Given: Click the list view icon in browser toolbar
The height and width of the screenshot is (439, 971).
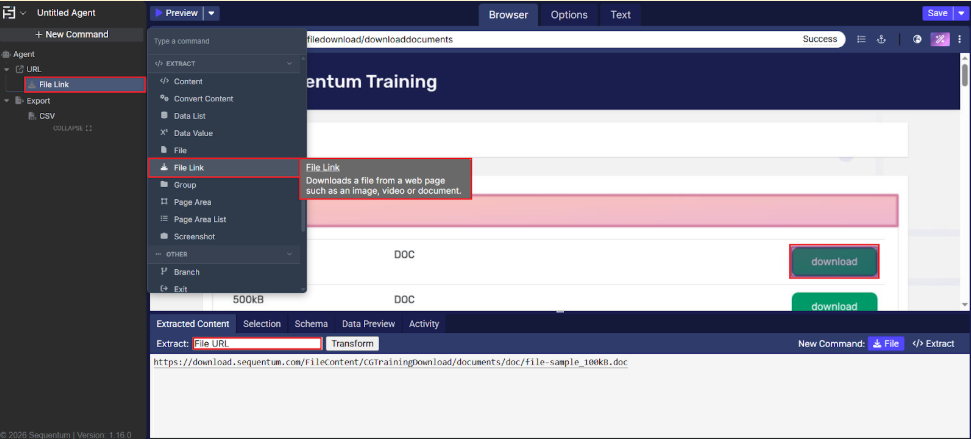Looking at the screenshot, I should [861, 40].
